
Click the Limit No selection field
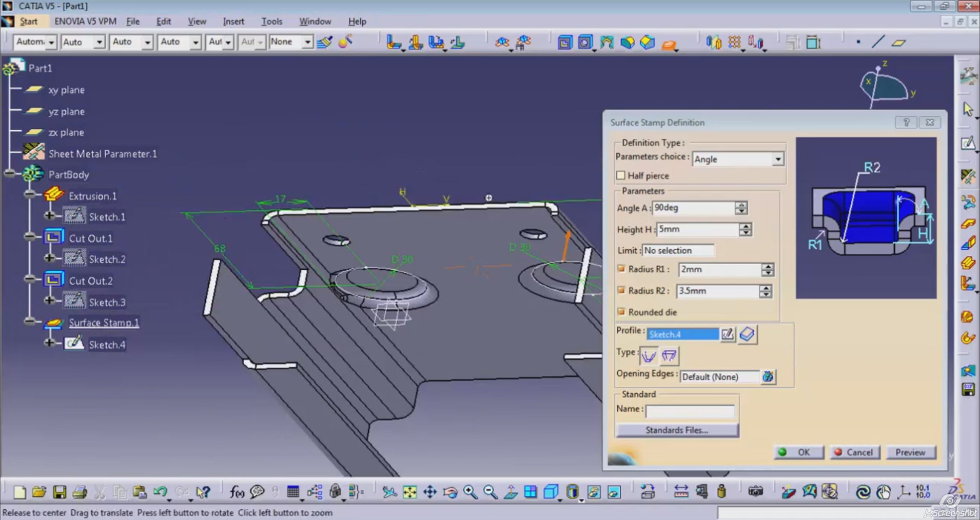click(678, 250)
